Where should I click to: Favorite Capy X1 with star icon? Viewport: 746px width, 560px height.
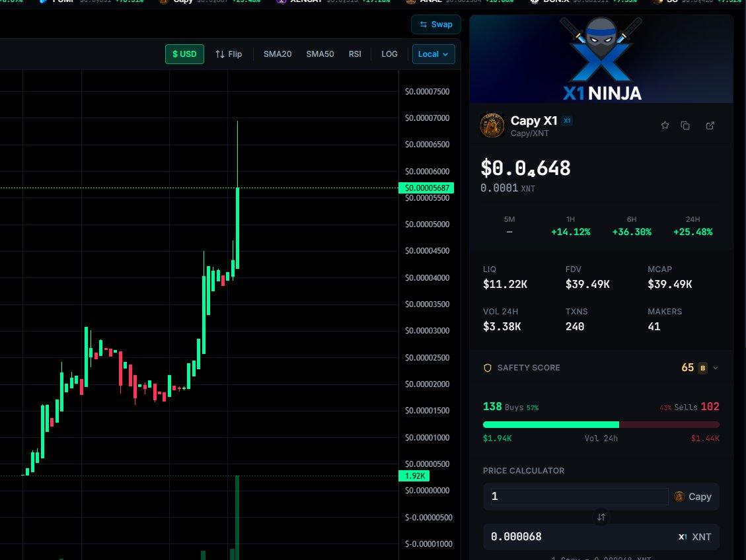[665, 125]
